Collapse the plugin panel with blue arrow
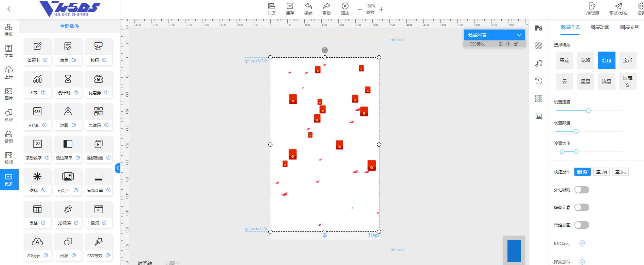This screenshot has height=265, width=644. (118, 168)
